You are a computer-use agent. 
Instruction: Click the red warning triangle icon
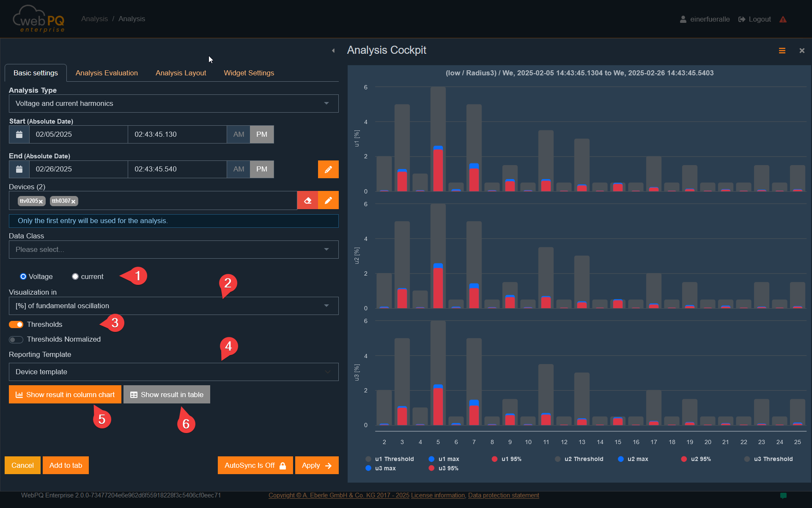pos(783,19)
